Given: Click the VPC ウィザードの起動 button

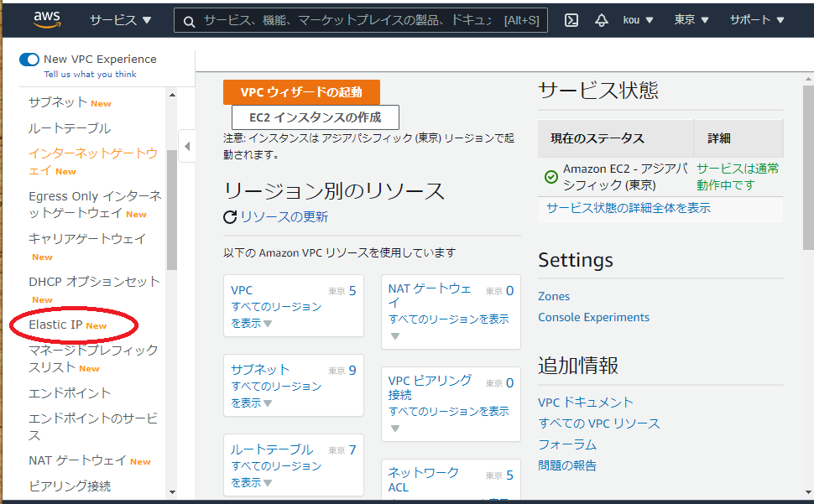Looking at the screenshot, I should [301, 91].
